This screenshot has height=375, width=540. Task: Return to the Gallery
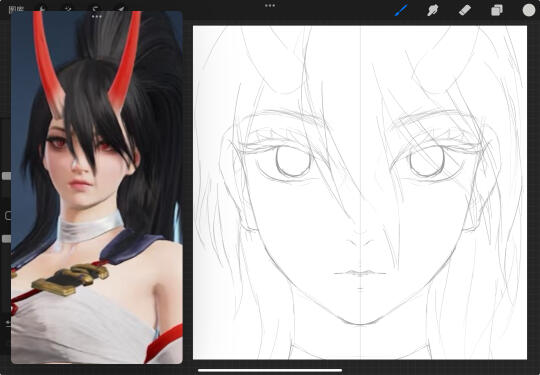(16, 9)
